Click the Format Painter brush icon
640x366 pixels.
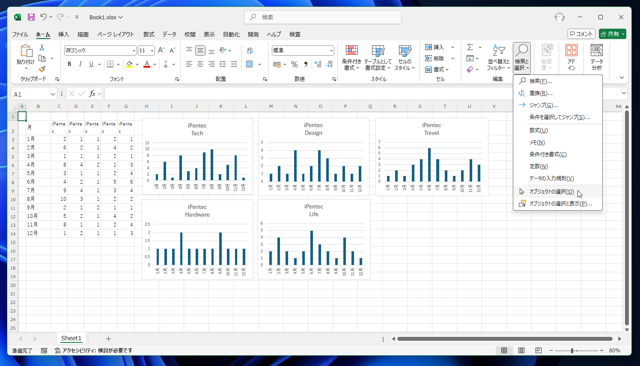(x=42, y=69)
